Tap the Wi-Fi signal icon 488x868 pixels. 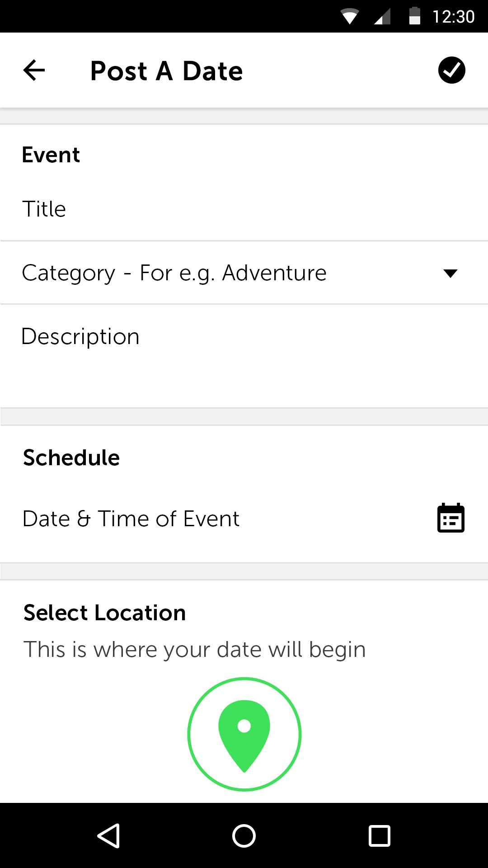(x=349, y=17)
